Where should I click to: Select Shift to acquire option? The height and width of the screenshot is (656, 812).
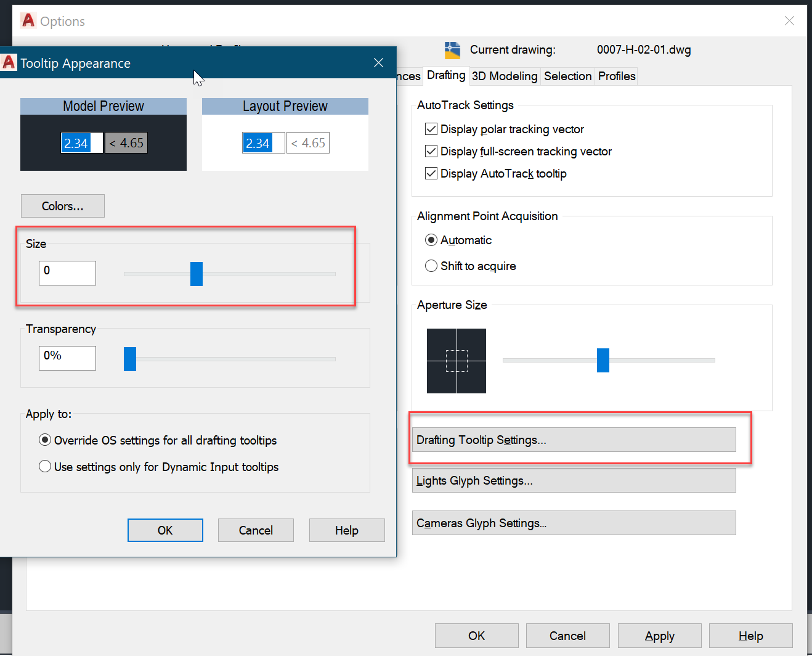click(431, 266)
